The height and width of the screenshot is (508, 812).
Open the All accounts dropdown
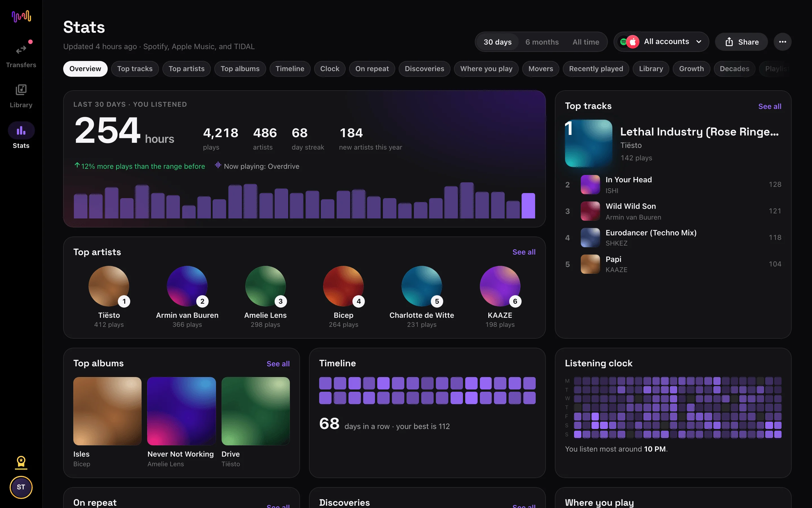[x=661, y=42]
